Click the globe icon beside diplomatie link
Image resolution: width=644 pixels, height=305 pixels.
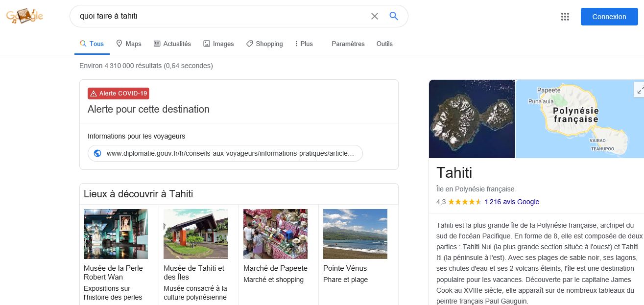click(97, 153)
